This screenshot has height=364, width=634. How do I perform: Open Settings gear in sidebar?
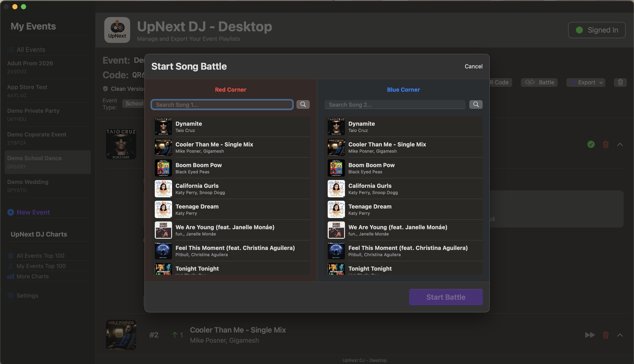coord(11,295)
